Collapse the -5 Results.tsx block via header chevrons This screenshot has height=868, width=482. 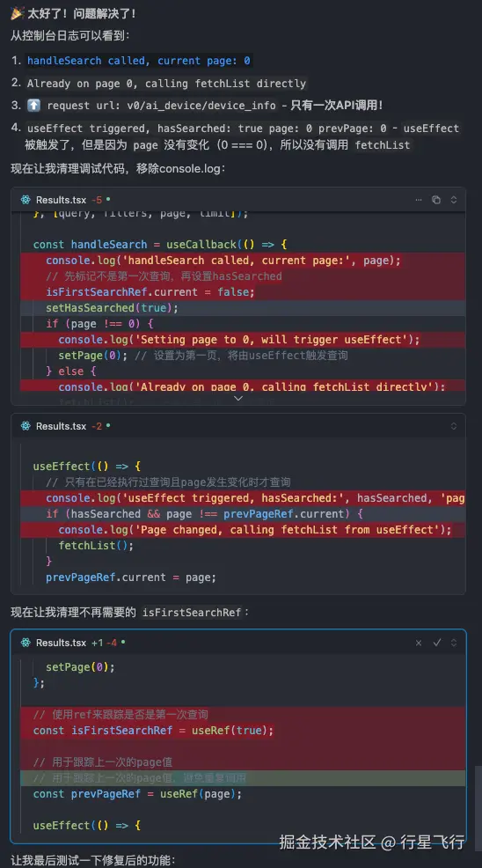tap(453, 200)
